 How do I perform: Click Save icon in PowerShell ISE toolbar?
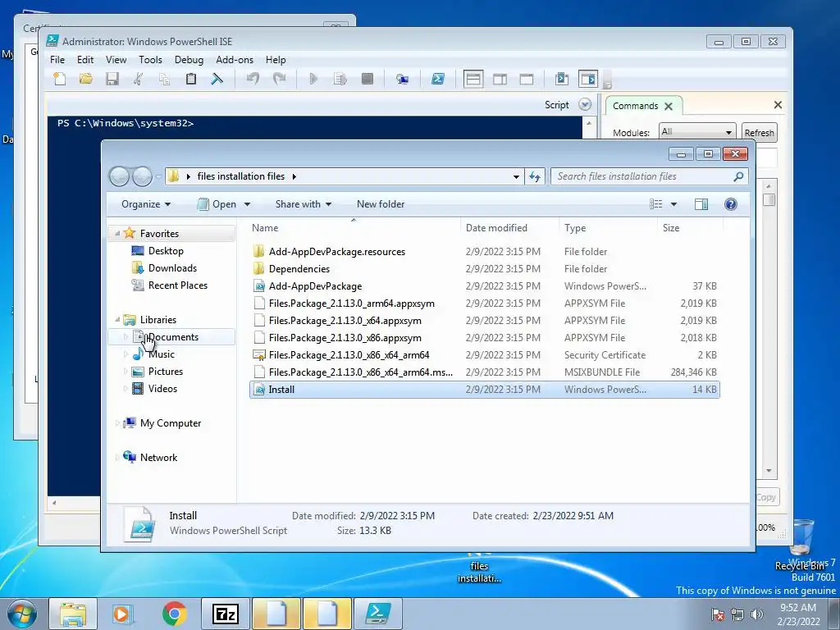(x=112, y=80)
